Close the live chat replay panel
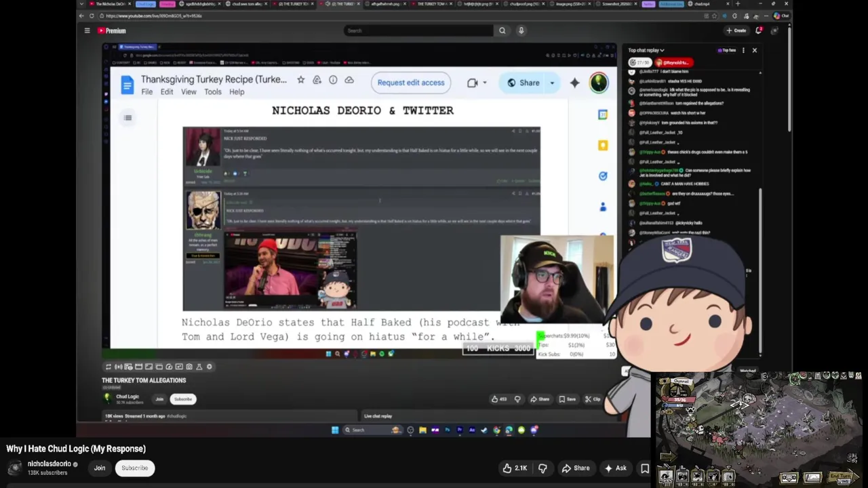This screenshot has height=488, width=868. 754,50
